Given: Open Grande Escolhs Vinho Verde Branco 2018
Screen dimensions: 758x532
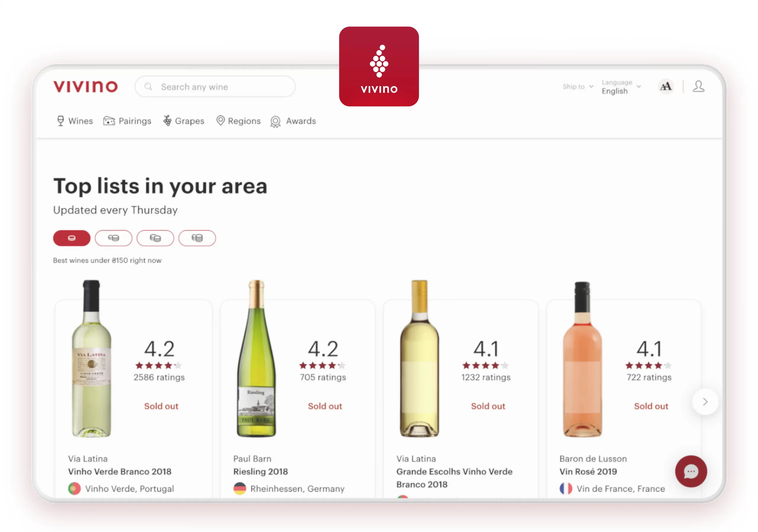Looking at the screenshot, I should click(454, 478).
